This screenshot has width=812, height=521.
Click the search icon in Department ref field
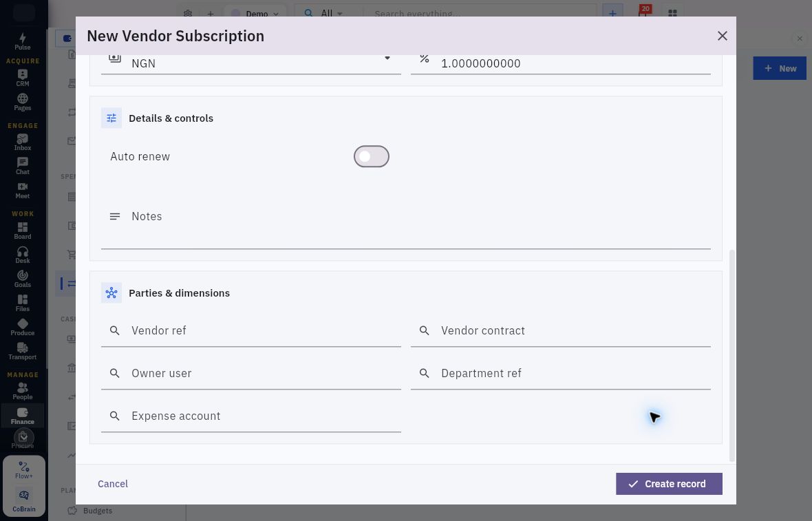coord(424,373)
